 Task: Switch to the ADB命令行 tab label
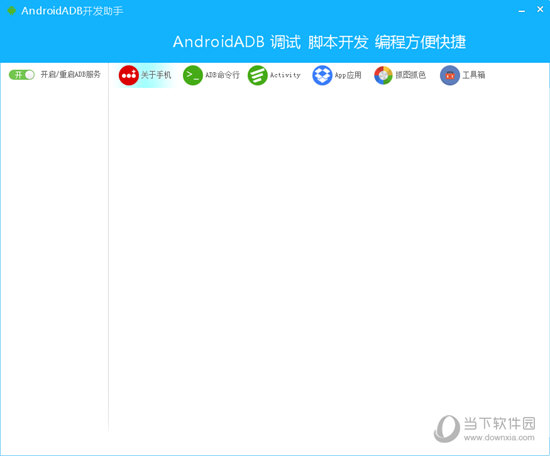point(222,75)
